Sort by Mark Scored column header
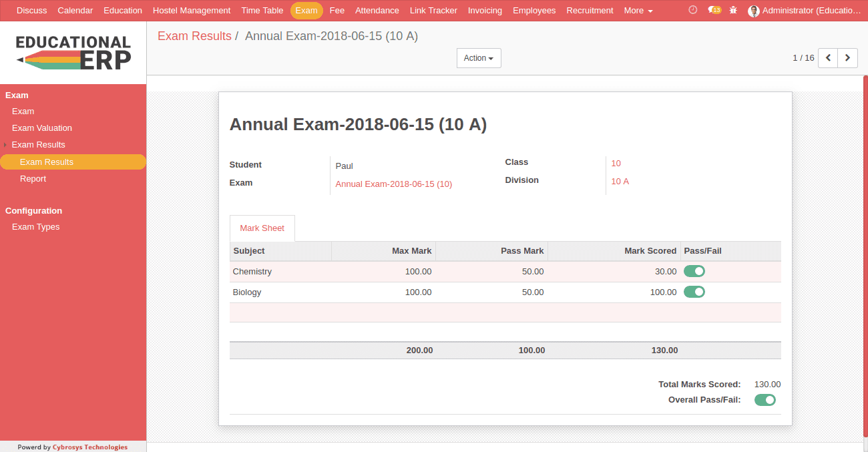The height and width of the screenshot is (452, 868). pyautogui.click(x=614, y=251)
